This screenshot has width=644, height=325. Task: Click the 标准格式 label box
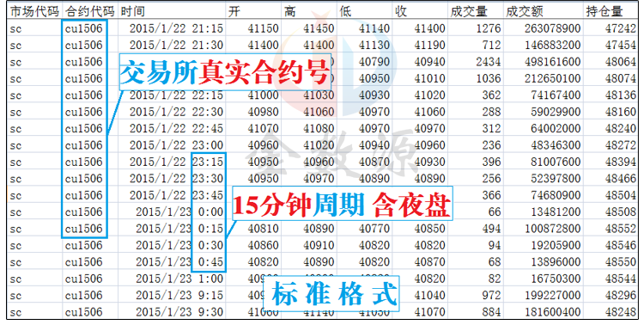[x=331, y=294]
